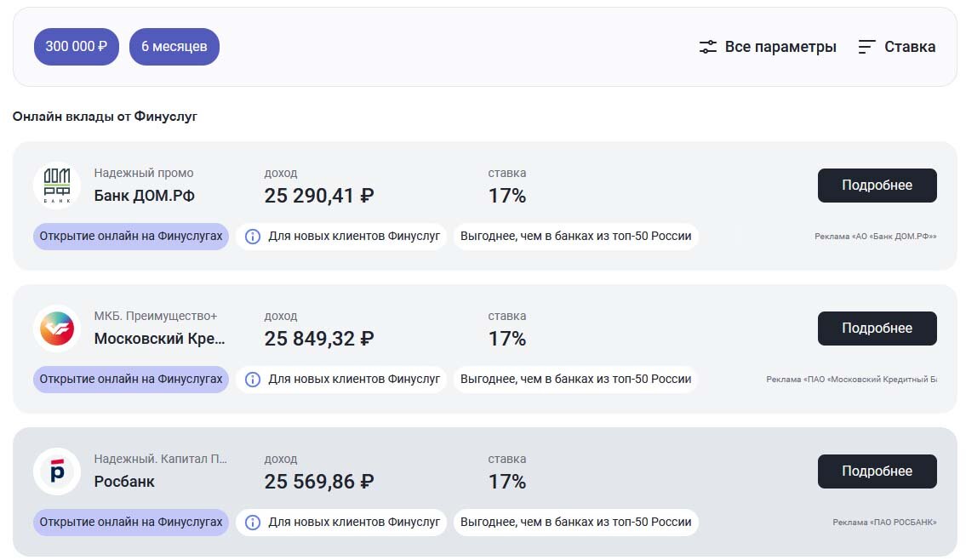
Task: Click the info icon in the МКБ card
Action: tap(252, 380)
